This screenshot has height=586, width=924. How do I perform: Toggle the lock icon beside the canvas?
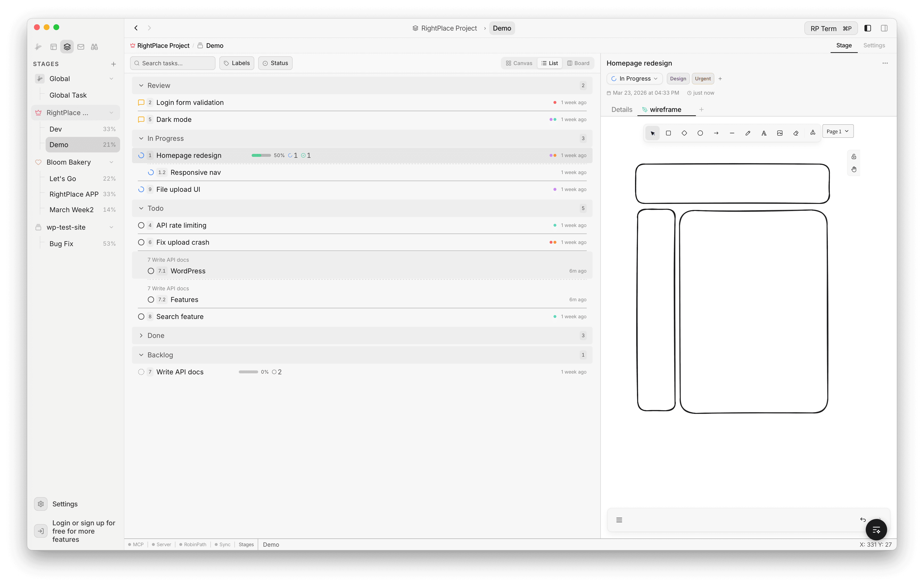click(853, 156)
